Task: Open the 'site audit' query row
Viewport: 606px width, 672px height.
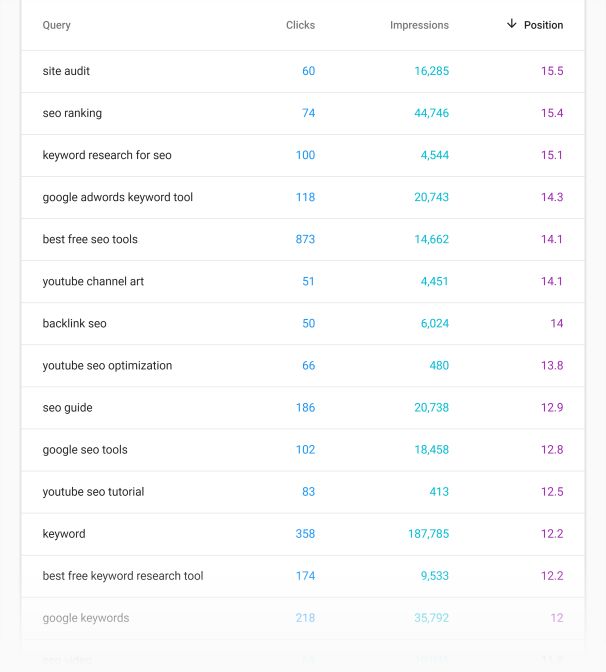Action: [x=66, y=71]
